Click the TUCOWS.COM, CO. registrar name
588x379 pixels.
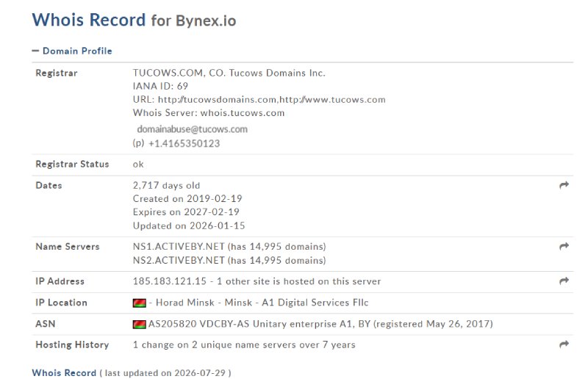coord(229,73)
